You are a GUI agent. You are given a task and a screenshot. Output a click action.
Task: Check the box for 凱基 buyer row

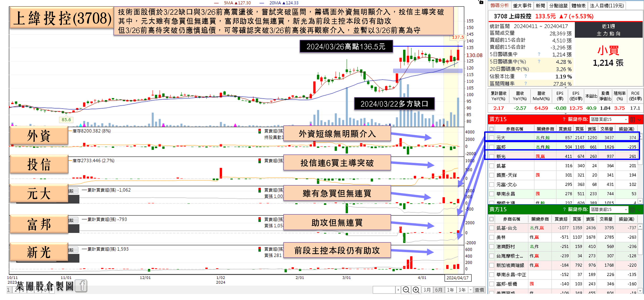(492, 166)
